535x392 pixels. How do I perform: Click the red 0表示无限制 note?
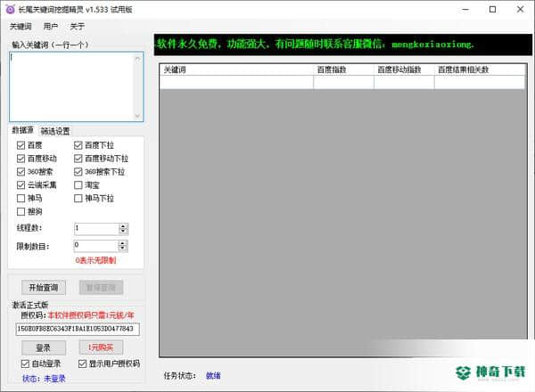tap(95, 260)
